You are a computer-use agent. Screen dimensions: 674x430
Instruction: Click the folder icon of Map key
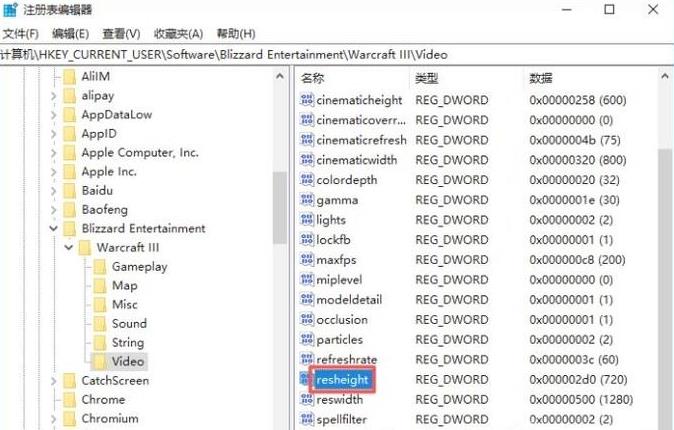tap(100, 286)
